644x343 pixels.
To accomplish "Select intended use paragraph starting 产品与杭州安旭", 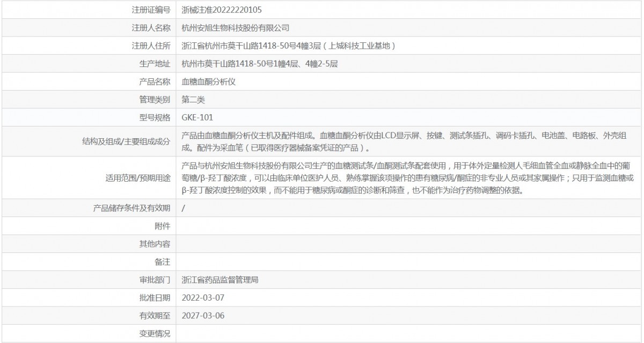I will 408,178.
